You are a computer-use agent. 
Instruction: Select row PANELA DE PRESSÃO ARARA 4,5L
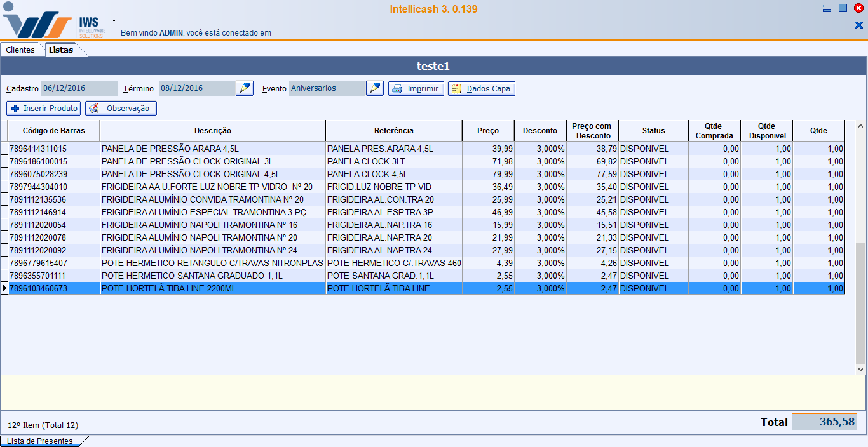(426, 149)
